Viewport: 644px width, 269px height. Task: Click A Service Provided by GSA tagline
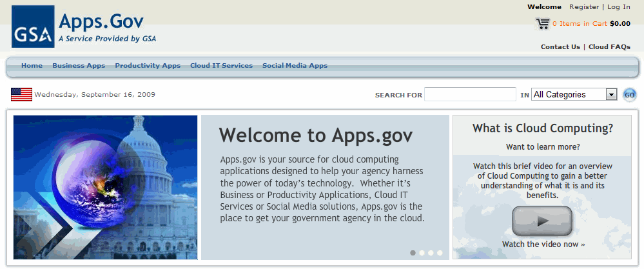click(x=107, y=39)
